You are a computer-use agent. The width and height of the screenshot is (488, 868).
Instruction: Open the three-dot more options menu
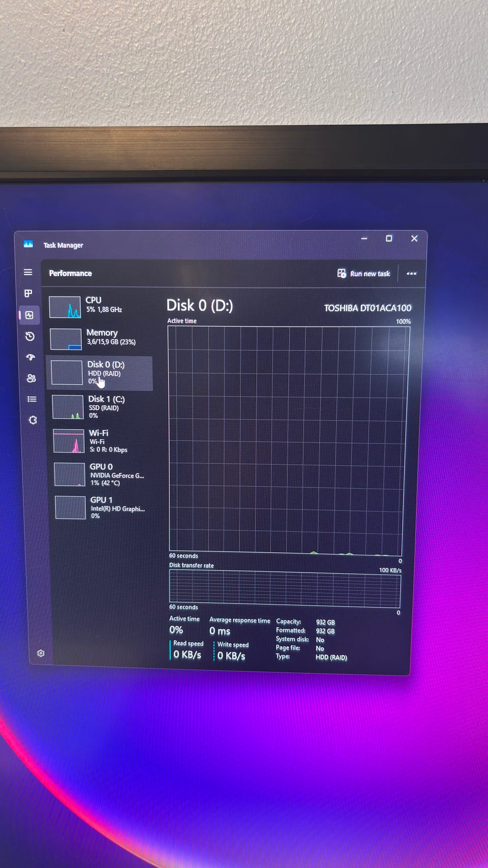[x=411, y=274]
